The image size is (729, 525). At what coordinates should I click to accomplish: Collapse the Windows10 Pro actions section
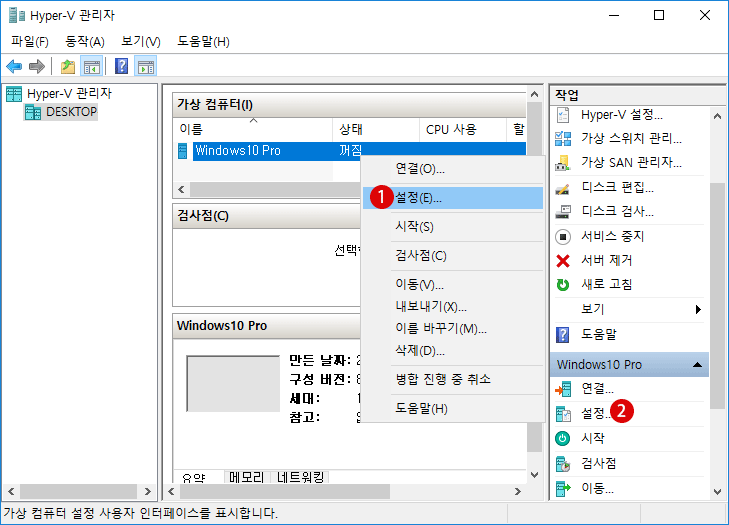pyautogui.click(x=697, y=365)
